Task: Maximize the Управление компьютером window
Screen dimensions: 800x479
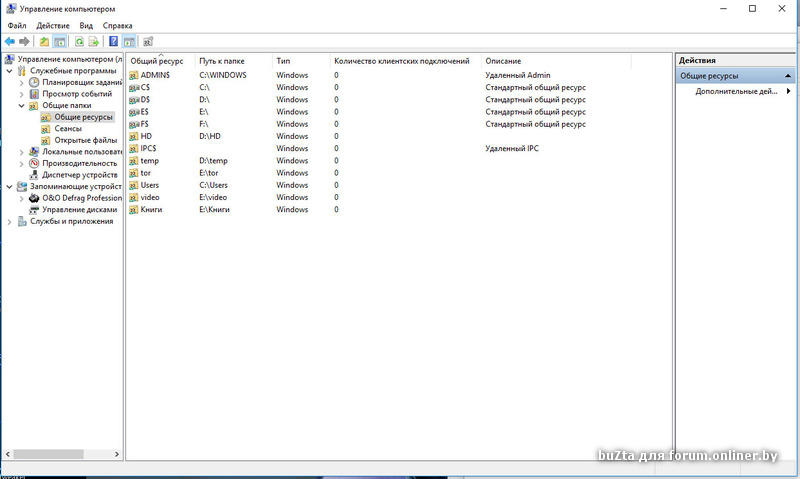Action: pos(752,8)
